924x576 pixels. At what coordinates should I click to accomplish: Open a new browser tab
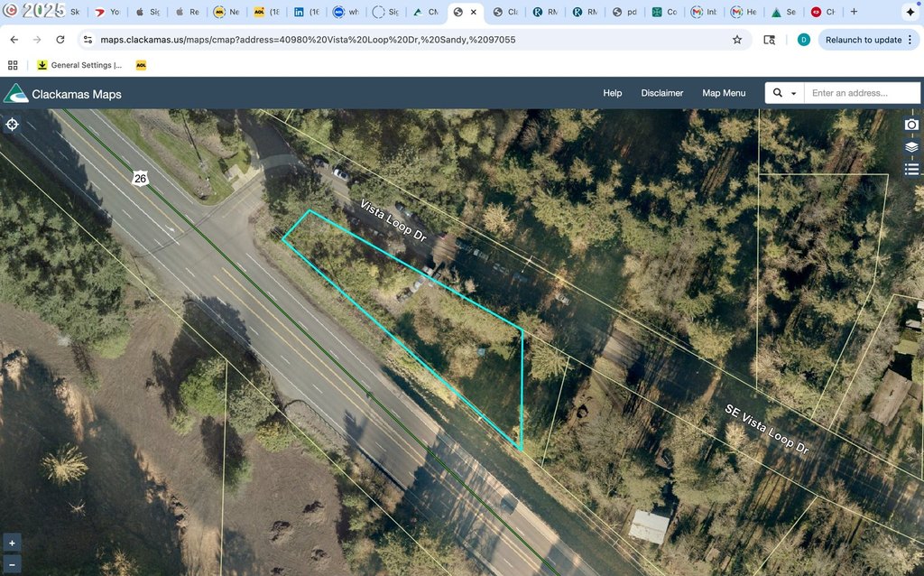click(x=855, y=13)
